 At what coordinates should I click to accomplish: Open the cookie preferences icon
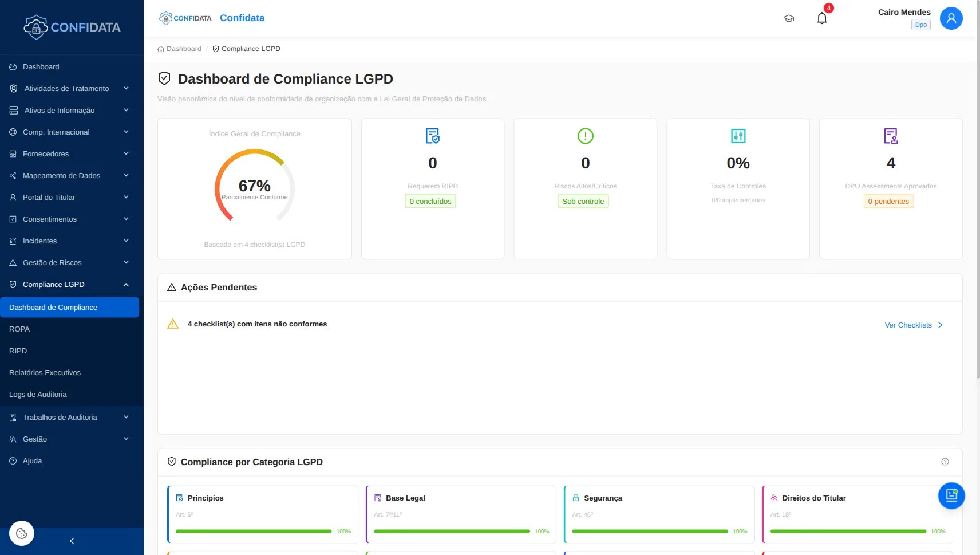tap(21, 533)
